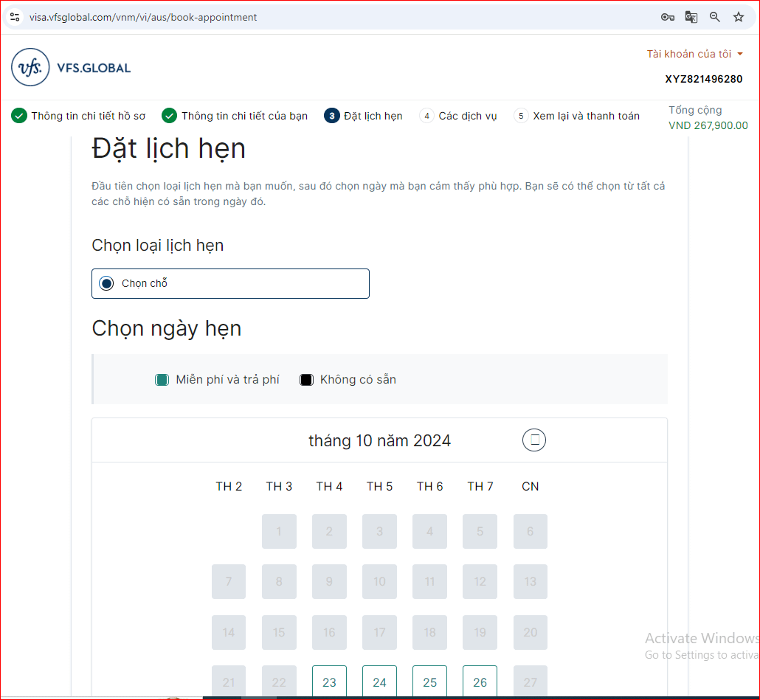
Task: Open the browser zoom magnifier icon
Action: point(714,17)
